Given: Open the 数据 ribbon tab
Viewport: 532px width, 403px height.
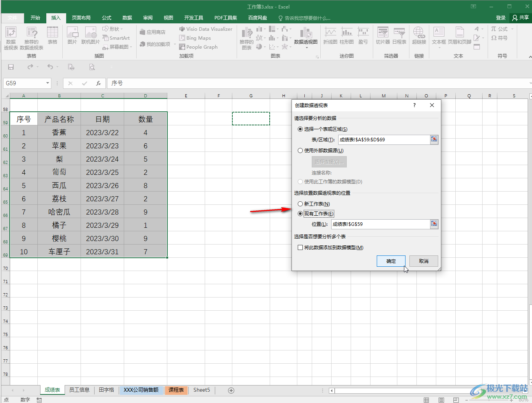Looking at the screenshot, I should [x=127, y=18].
